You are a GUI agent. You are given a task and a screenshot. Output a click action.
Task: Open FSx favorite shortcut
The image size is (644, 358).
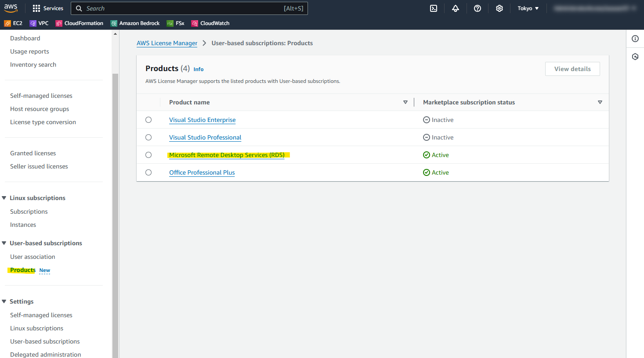(x=176, y=23)
